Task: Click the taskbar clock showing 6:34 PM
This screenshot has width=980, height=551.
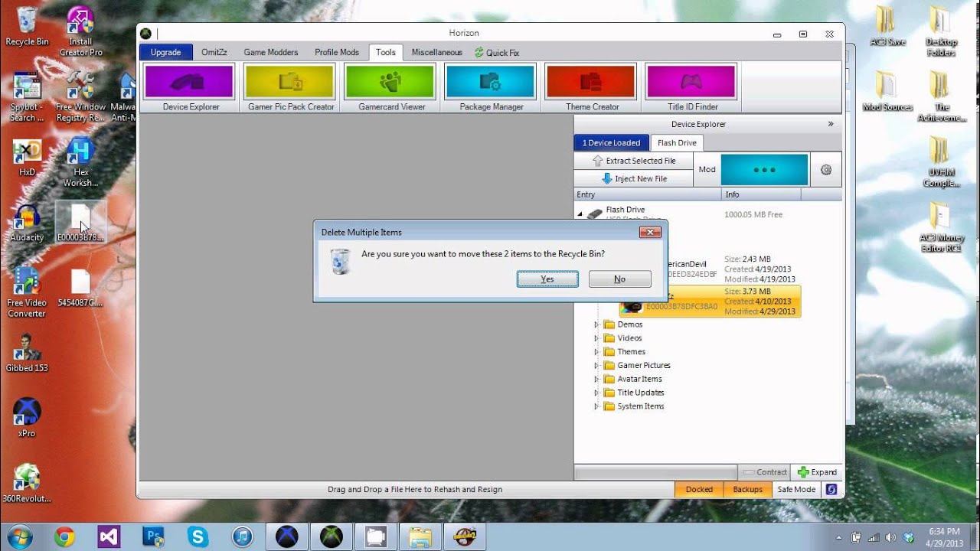Action: [x=942, y=536]
